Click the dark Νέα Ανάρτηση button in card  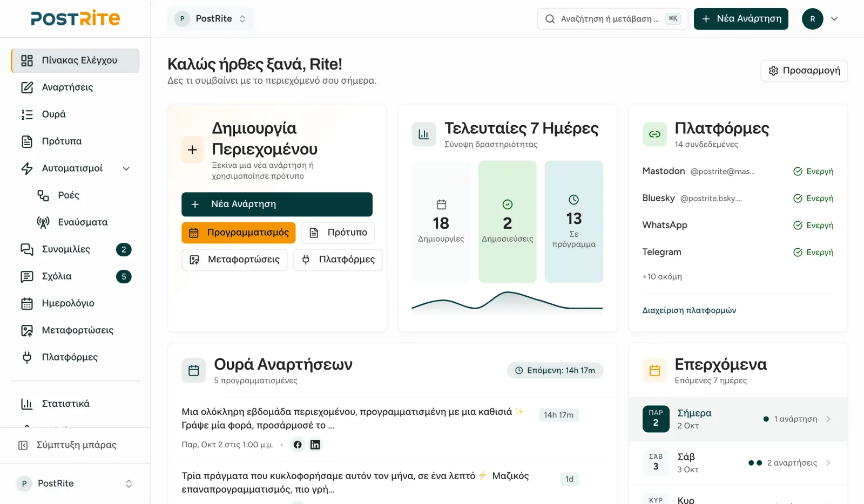click(277, 205)
